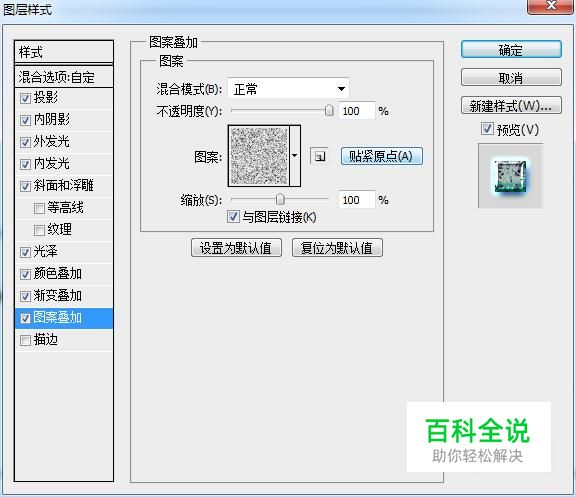Select the 内发光 effect row label
The image size is (576, 497).
(52, 163)
